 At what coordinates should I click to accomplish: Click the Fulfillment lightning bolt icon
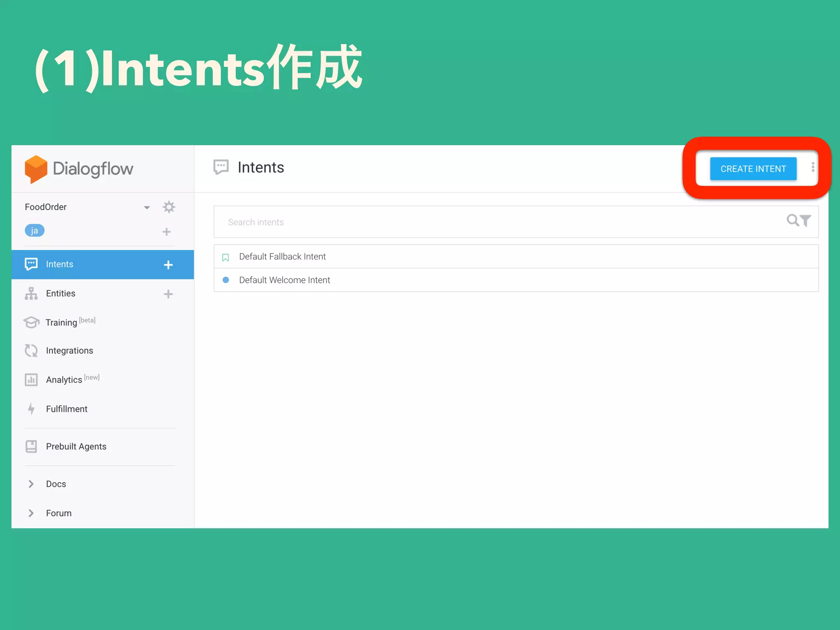(31, 409)
